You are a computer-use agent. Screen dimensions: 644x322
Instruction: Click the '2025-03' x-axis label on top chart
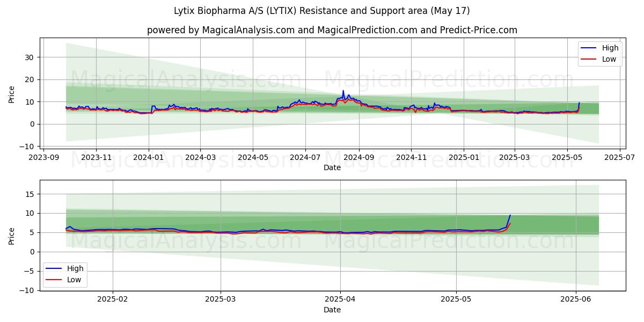tap(515, 158)
